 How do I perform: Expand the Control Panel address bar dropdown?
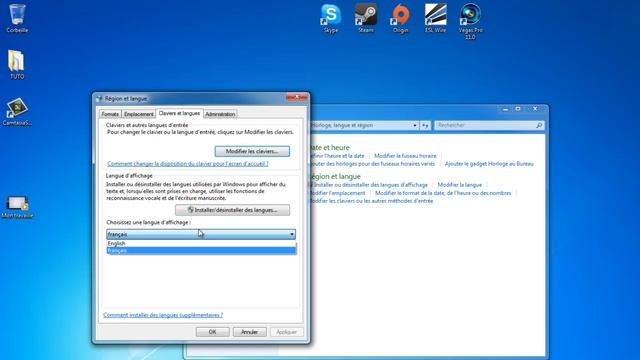click(415, 125)
